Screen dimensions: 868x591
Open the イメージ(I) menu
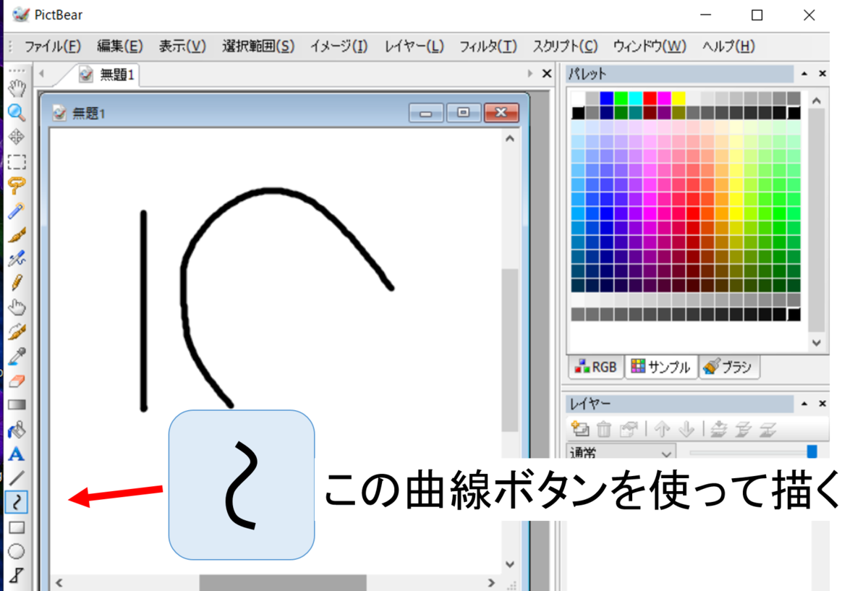[339, 46]
